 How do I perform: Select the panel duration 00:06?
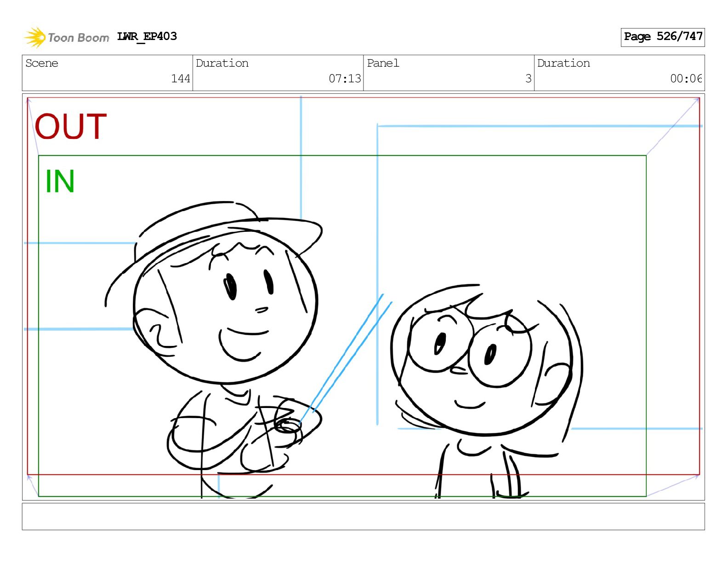pos(686,79)
